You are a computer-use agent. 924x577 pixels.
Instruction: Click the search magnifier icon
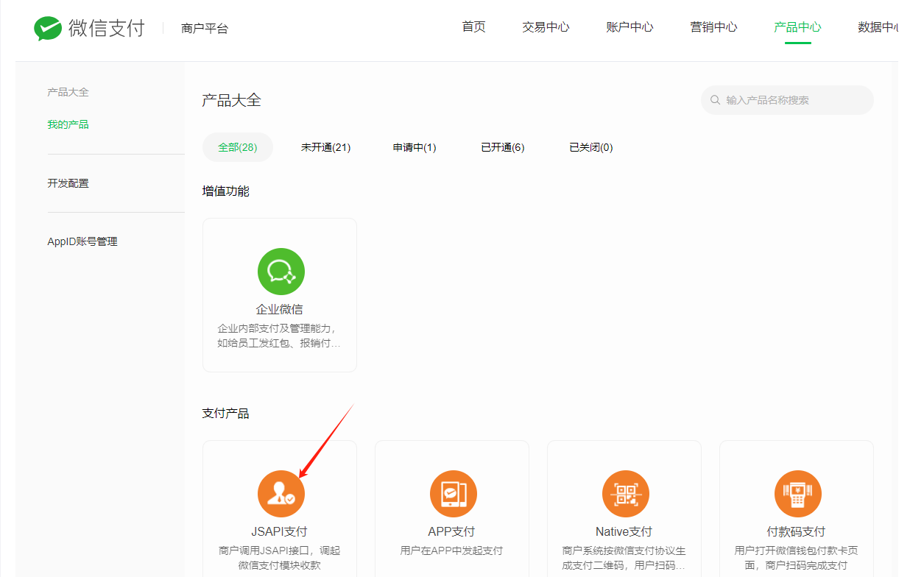pyautogui.click(x=715, y=100)
